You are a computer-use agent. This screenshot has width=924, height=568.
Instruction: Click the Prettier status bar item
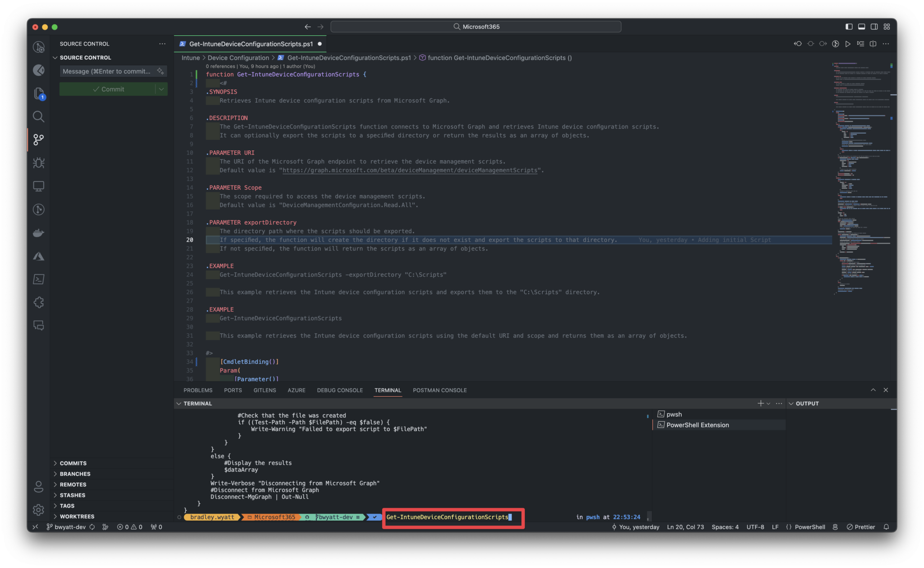point(861,527)
